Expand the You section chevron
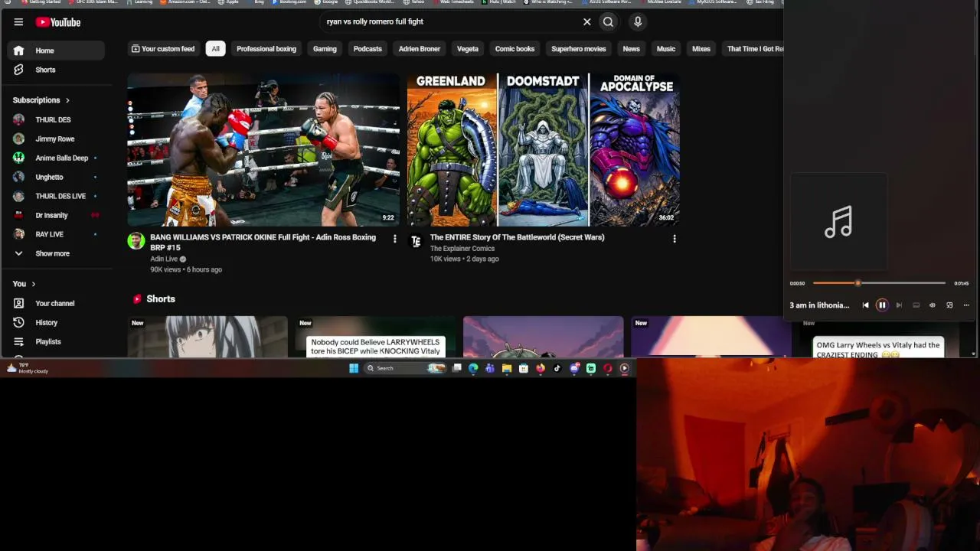 (33, 284)
